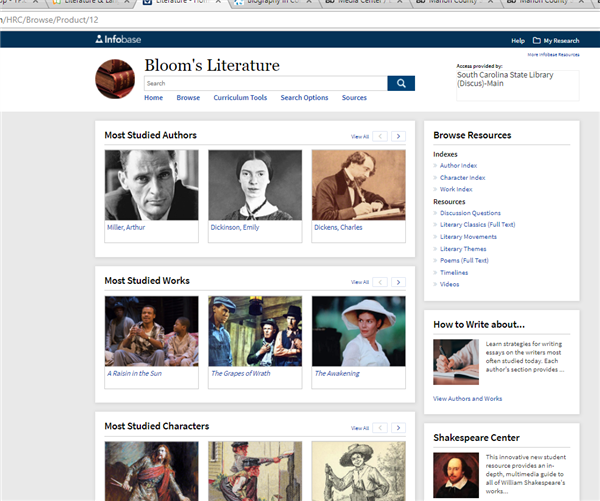Open the Work Index
Image resolution: width=600 pixels, height=501 pixels.
point(456,189)
